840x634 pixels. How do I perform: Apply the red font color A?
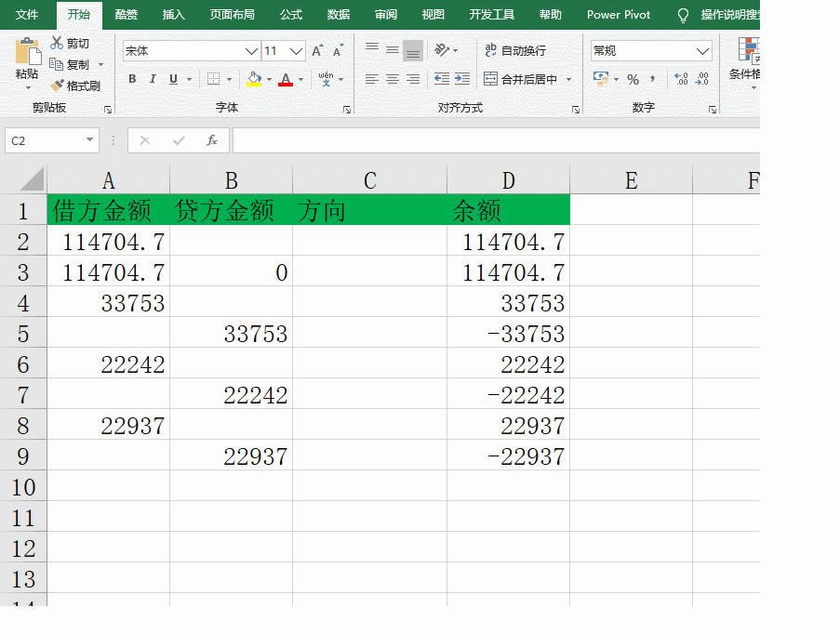pos(286,79)
